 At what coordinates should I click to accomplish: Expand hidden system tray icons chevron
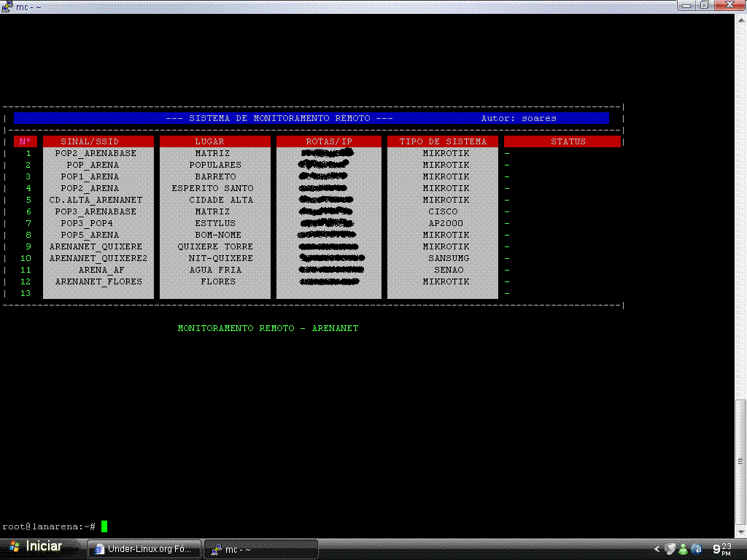[657, 549]
